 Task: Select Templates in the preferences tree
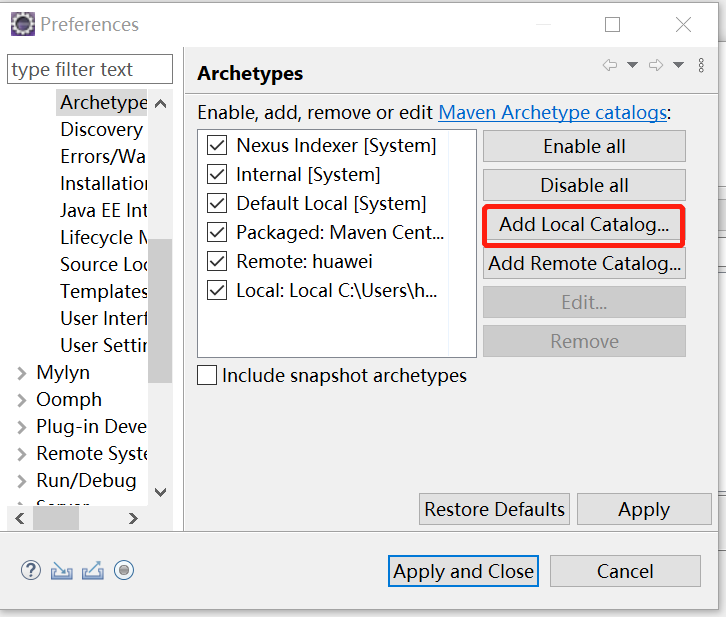[104, 291]
